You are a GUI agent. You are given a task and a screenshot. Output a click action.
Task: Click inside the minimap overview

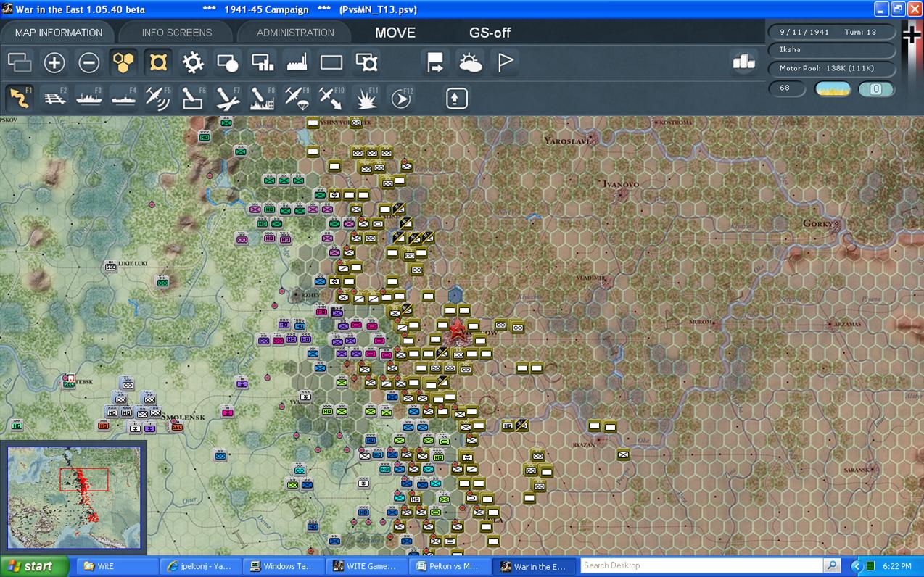click(74, 498)
